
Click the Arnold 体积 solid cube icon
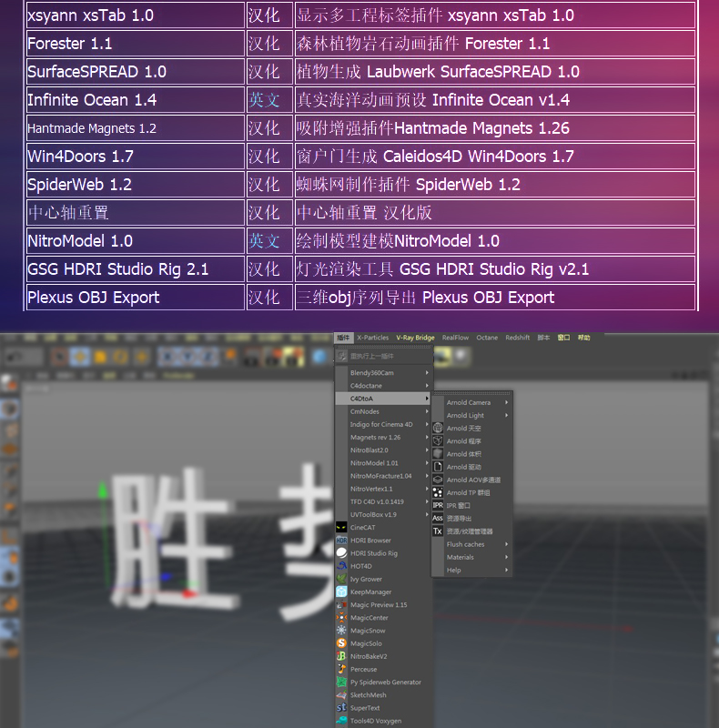point(438,453)
